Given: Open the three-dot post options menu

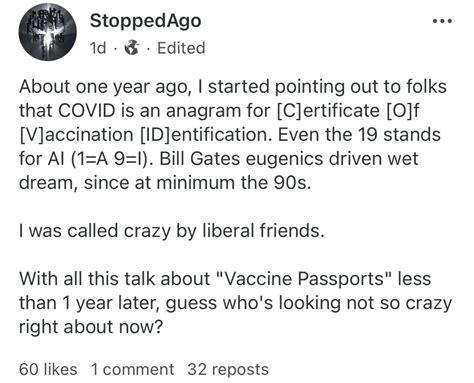Looking at the screenshot, I should click(442, 21).
